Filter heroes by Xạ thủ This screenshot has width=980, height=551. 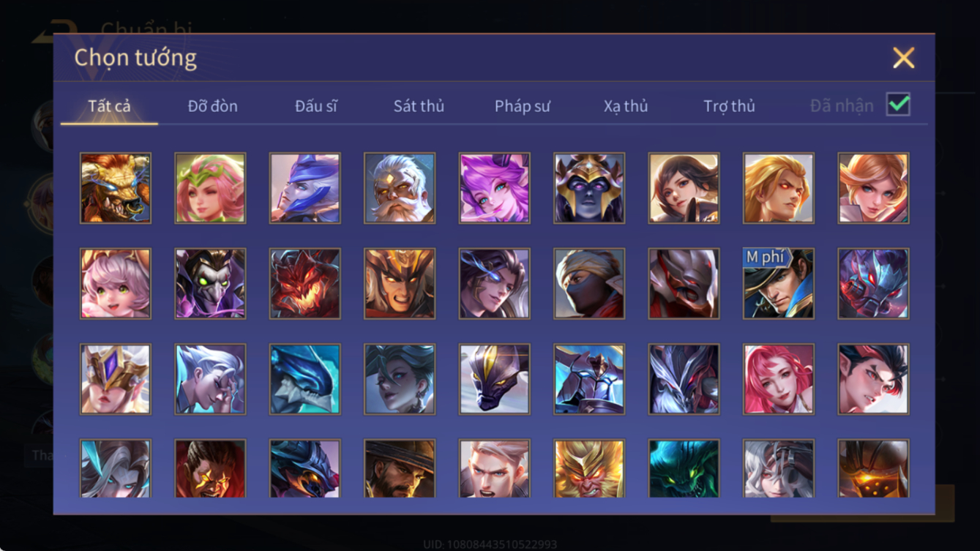coord(626,106)
